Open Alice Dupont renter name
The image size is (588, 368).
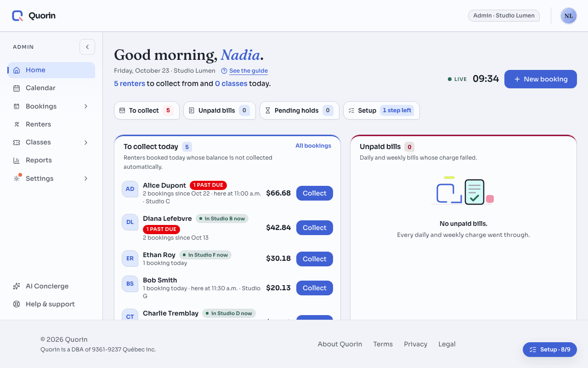(x=164, y=185)
